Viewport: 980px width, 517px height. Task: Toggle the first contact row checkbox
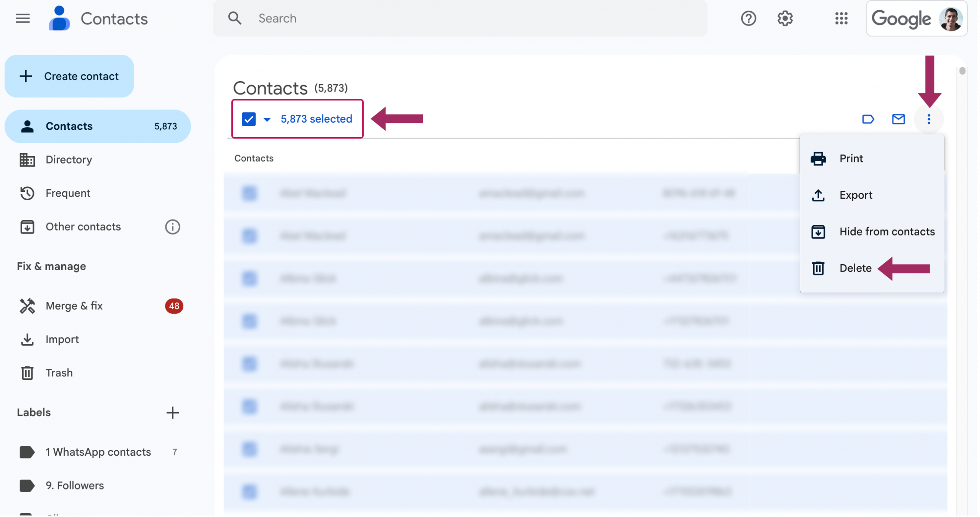pos(249,193)
